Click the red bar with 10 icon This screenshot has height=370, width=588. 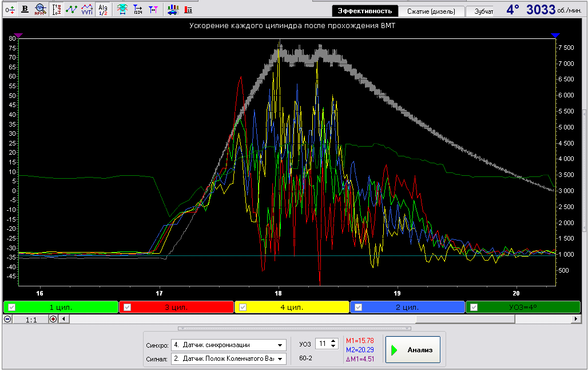(x=188, y=9)
